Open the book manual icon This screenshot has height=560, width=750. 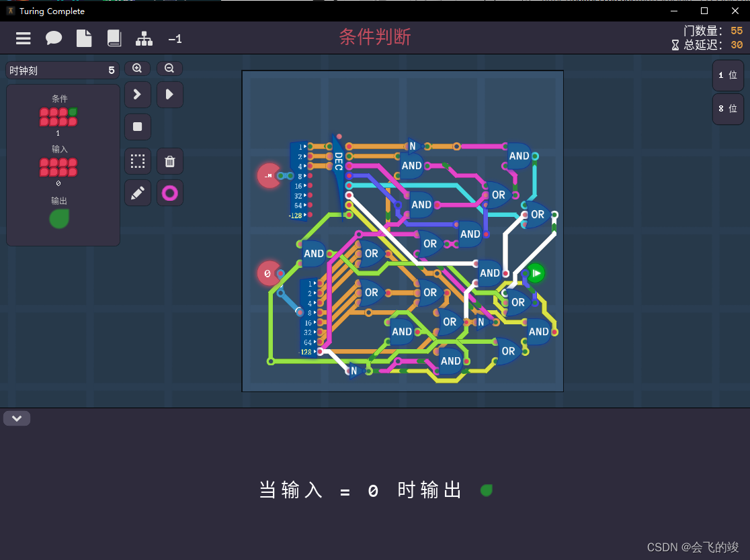114,38
